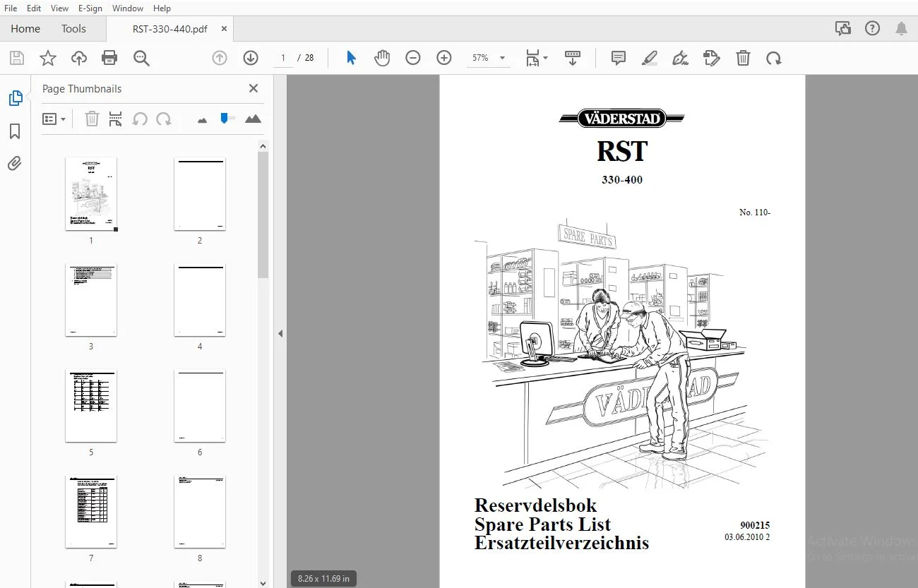918x588 pixels.
Task: Select page 3 thumbnail
Action: pos(91,300)
